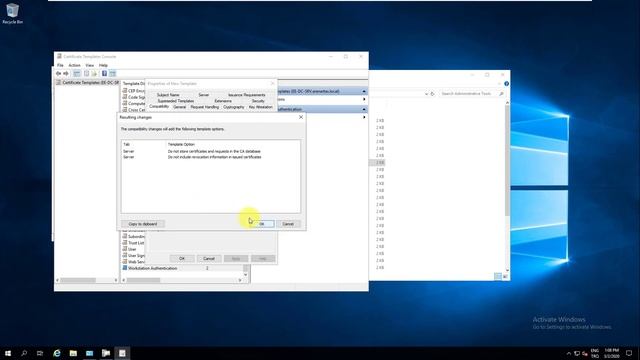Switch Explorer to details view icon

498,276
